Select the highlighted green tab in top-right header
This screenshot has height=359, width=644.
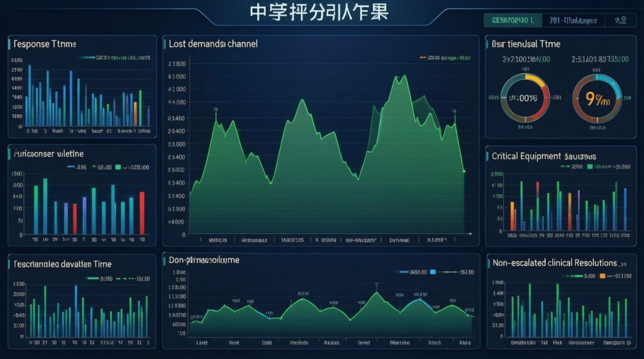tap(512, 21)
